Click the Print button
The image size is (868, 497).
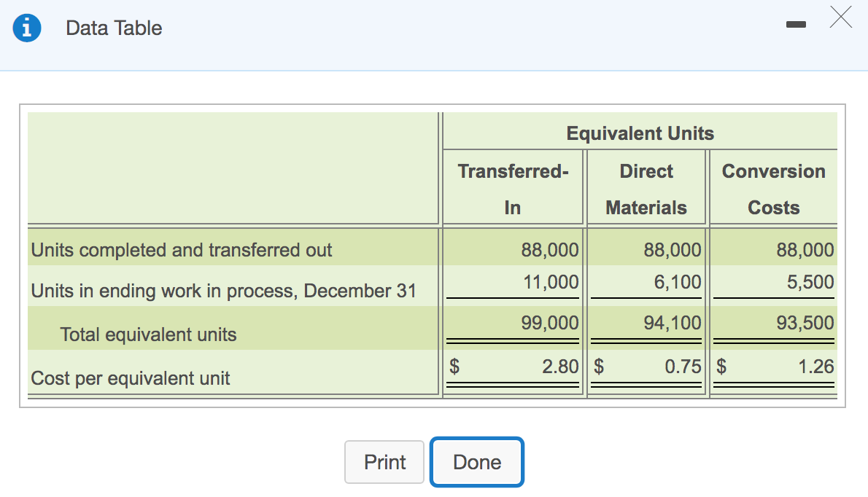point(384,462)
